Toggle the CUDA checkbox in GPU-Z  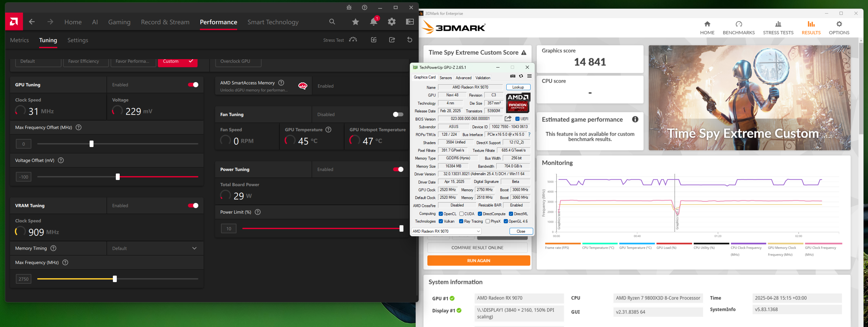[461, 214]
